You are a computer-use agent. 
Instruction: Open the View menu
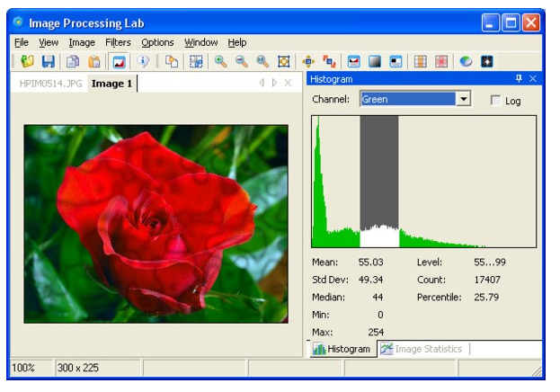coord(49,42)
